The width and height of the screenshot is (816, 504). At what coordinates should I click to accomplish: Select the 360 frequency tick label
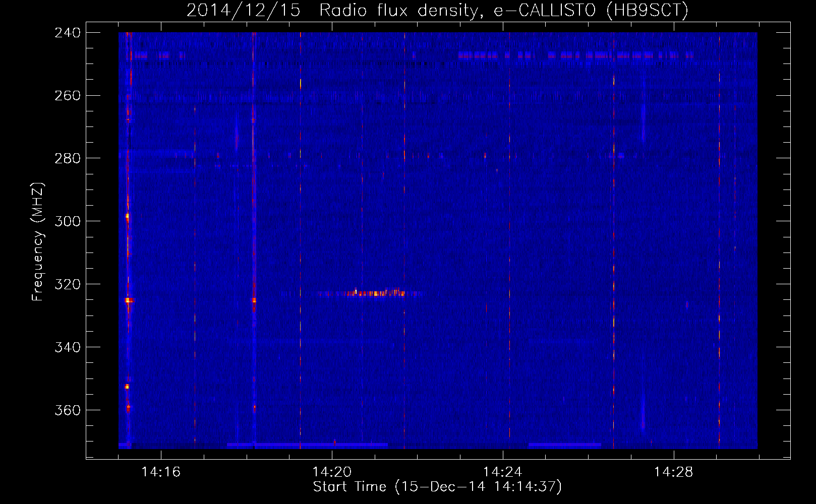(68, 410)
